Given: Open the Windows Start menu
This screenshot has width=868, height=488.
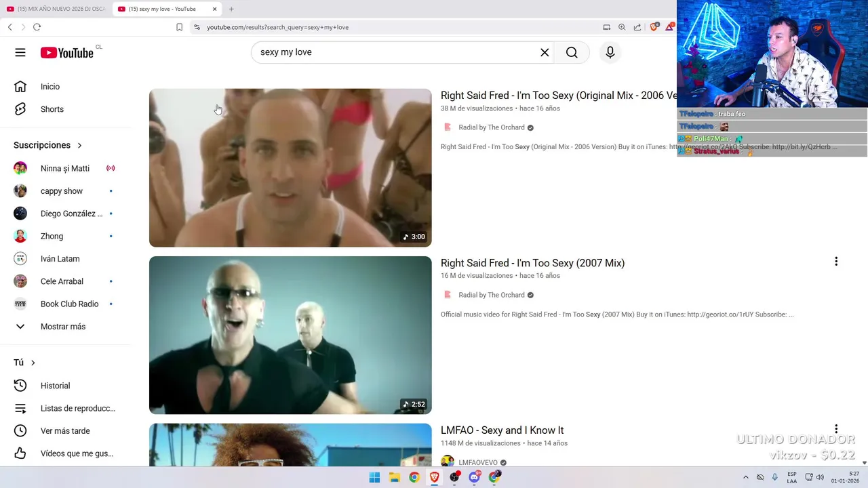Looking at the screenshot, I should (x=374, y=477).
